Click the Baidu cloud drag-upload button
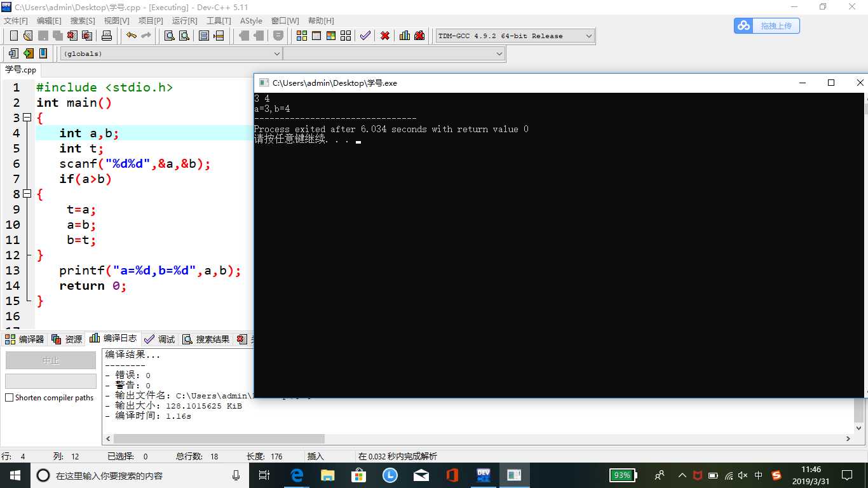Screen dimensions: 868x488 (767, 26)
